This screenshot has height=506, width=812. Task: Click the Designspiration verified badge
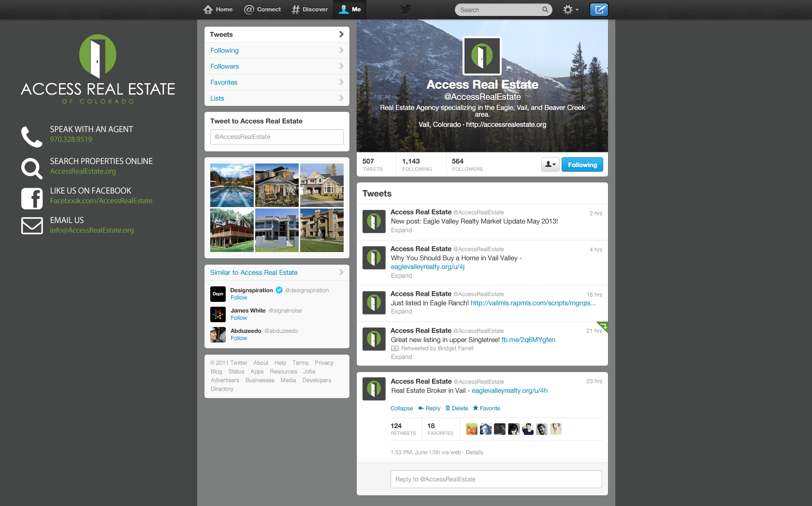(x=279, y=290)
